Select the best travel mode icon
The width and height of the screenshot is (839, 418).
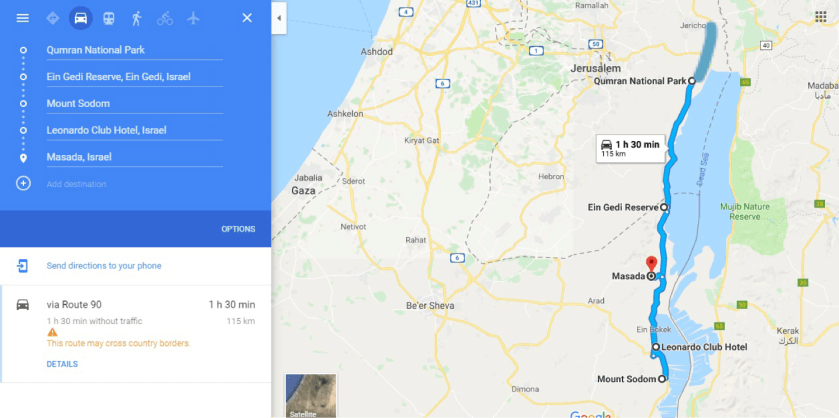click(x=52, y=18)
